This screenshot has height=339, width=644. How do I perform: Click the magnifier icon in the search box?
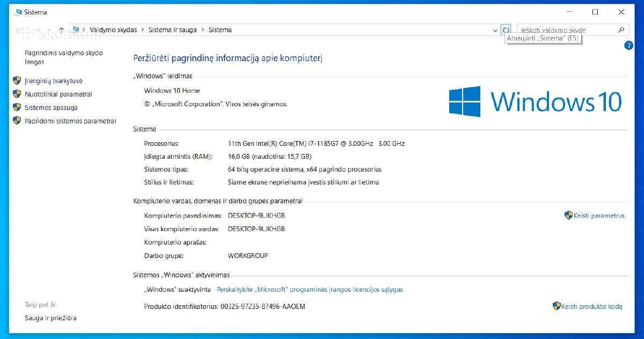point(621,30)
